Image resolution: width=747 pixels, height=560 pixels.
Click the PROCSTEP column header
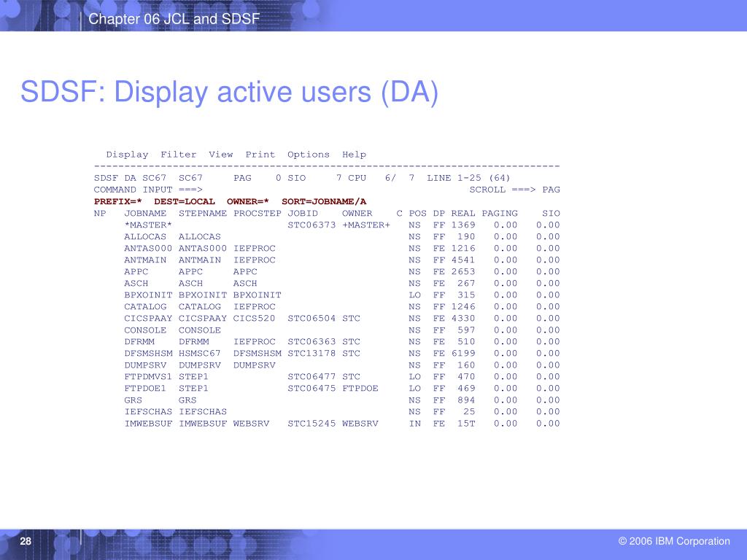click(258, 214)
